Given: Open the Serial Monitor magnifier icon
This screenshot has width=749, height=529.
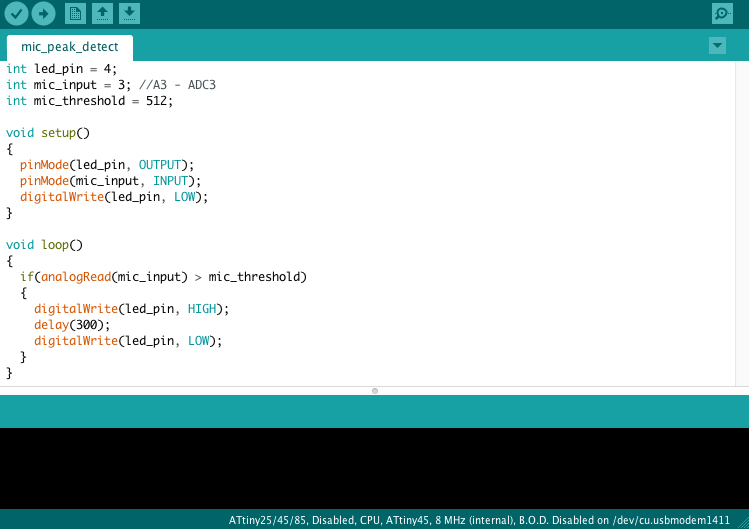Looking at the screenshot, I should tap(722, 13).
